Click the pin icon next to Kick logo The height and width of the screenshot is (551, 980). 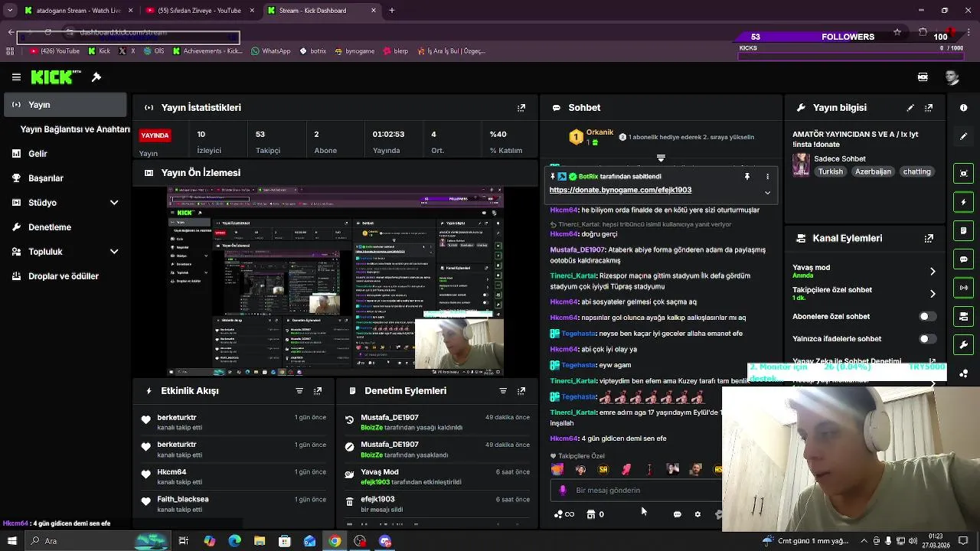pos(96,77)
